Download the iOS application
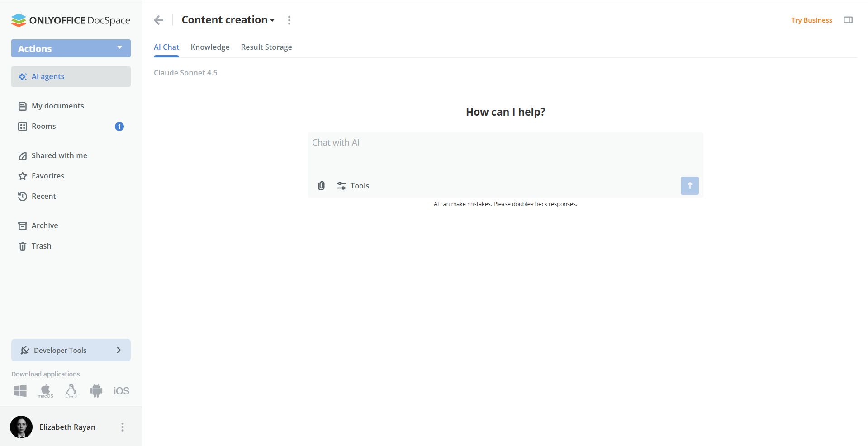 pos(121,390)
